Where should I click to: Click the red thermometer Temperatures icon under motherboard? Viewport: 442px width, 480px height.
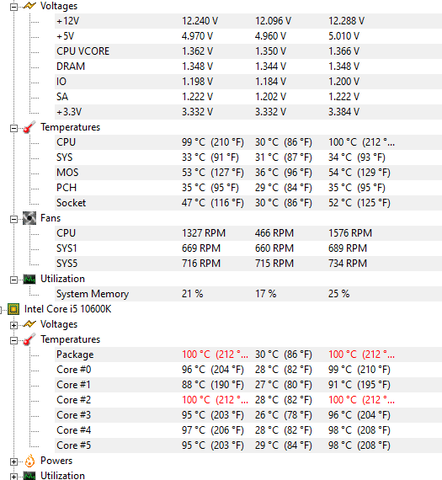click(x=29, y=127)
